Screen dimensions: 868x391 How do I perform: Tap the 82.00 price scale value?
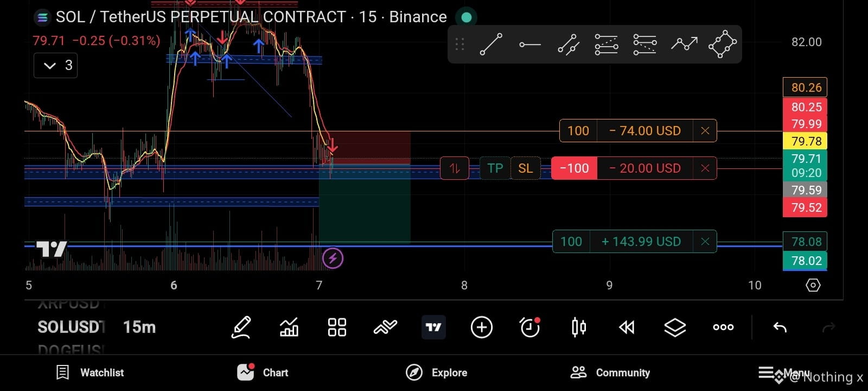pos(806,42)
